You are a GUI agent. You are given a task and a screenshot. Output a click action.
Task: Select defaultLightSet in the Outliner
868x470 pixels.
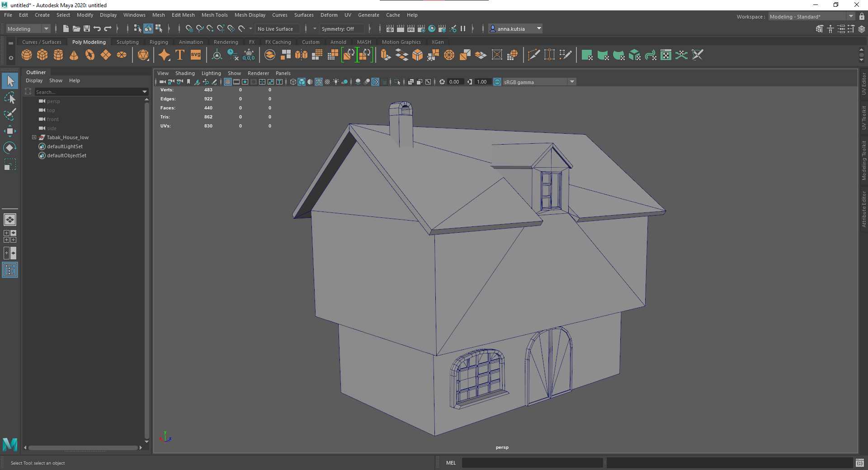click(65, 146)
